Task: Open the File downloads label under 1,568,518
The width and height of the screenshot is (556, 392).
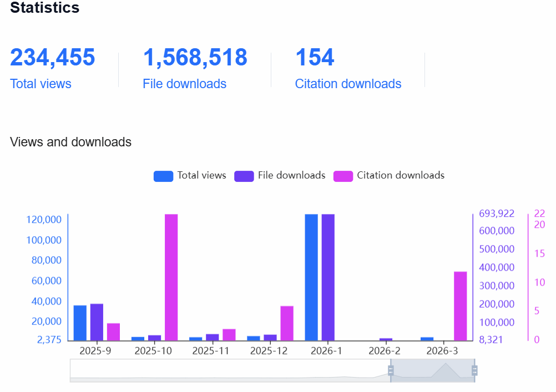Action: coord(184,84)
